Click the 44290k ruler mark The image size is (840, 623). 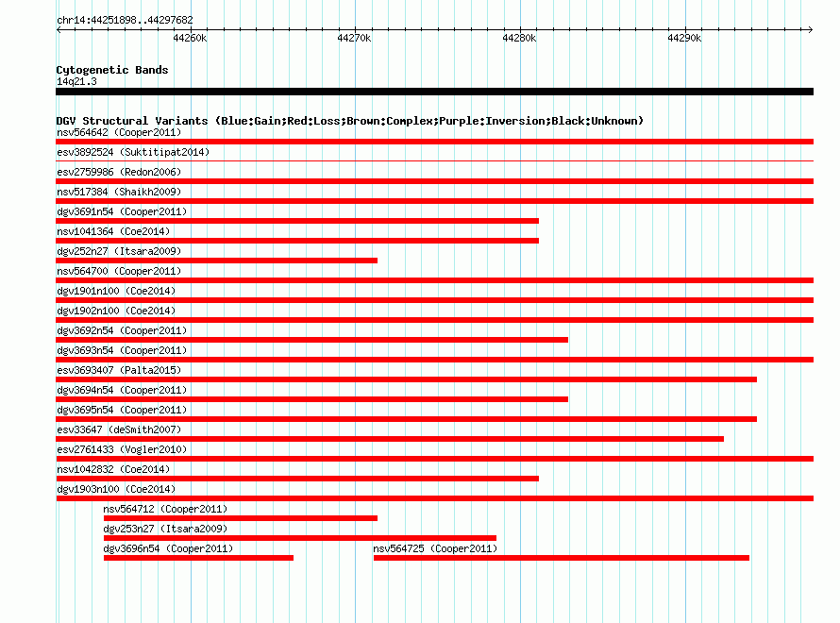[x=684, y=38]
